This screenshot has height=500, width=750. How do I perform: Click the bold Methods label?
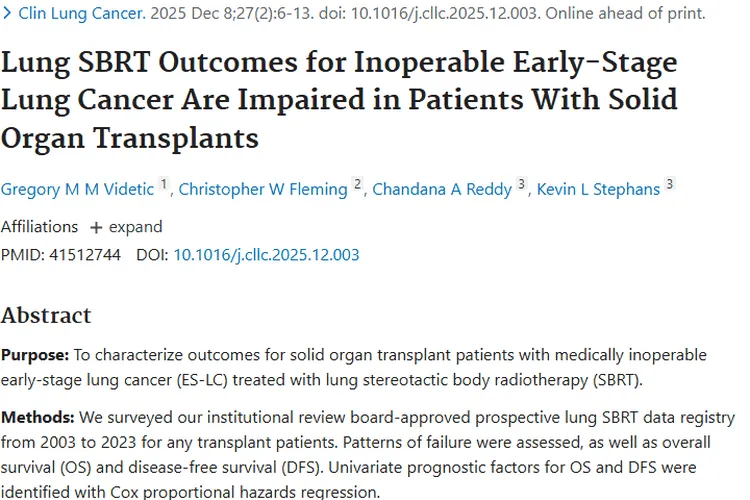point(37,417)
